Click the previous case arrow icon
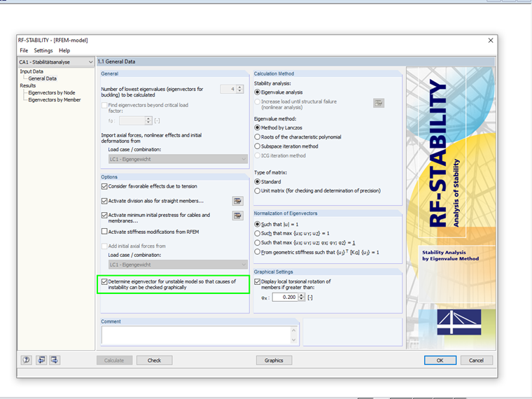The width and height of the screenshot is (532, 399). pyautogui.click(x=41, y=360)
